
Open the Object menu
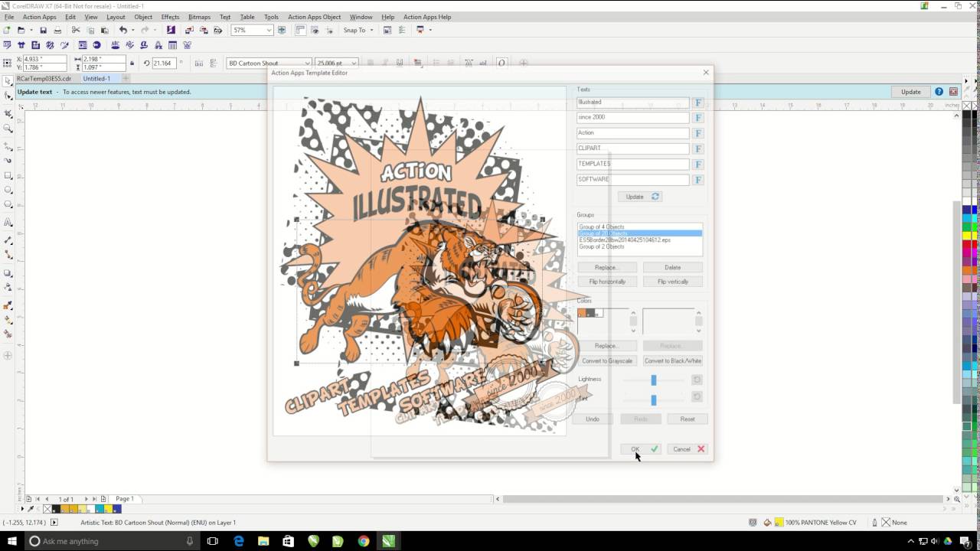(143, 17)
